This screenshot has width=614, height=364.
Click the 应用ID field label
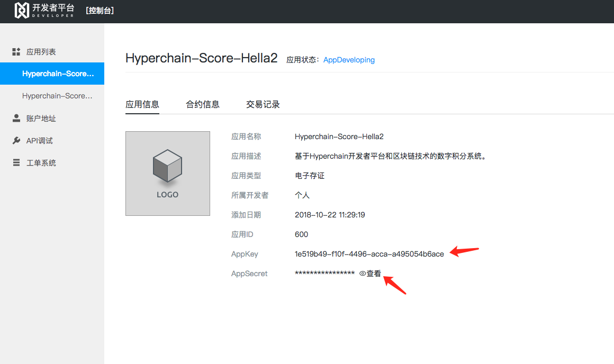tap(242, 234)
